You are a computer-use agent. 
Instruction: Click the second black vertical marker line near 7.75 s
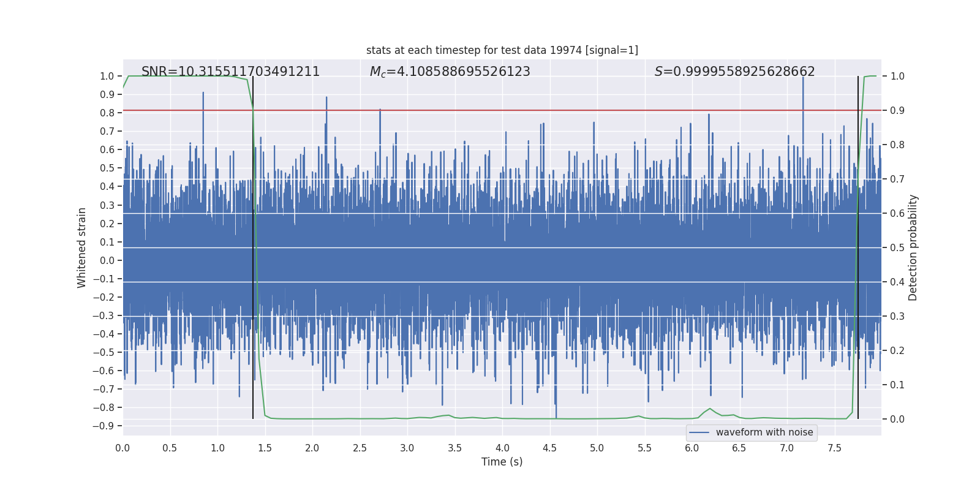[858, 247]
